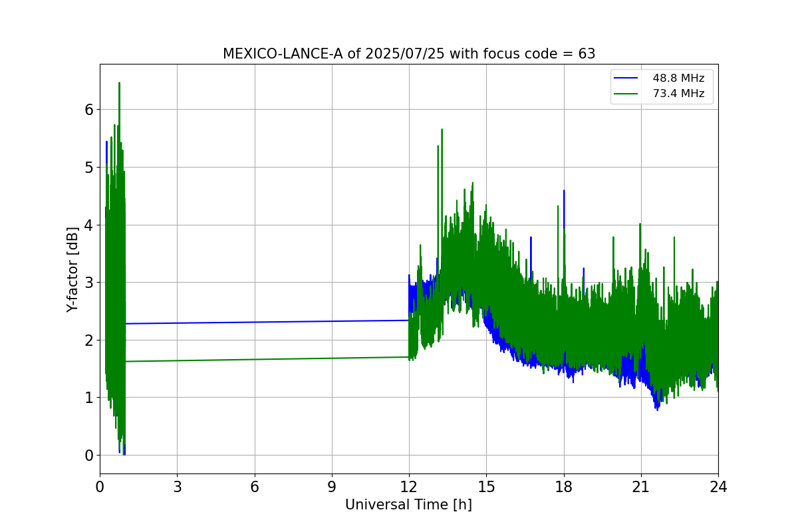The image size is (798, 532).
Task: Click the plot title mentioning MEXICO-LANCE-A
Action: [409, 54]
